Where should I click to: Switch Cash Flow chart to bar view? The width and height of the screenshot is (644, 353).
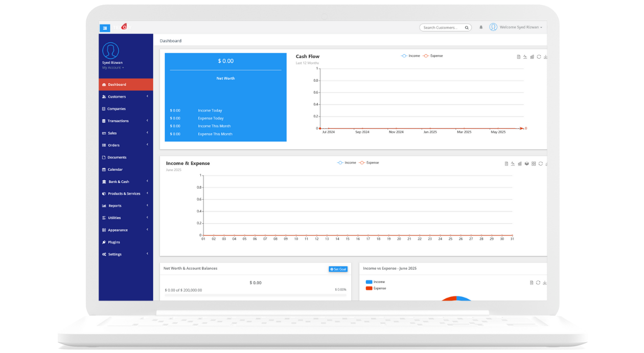coord(532,57)
